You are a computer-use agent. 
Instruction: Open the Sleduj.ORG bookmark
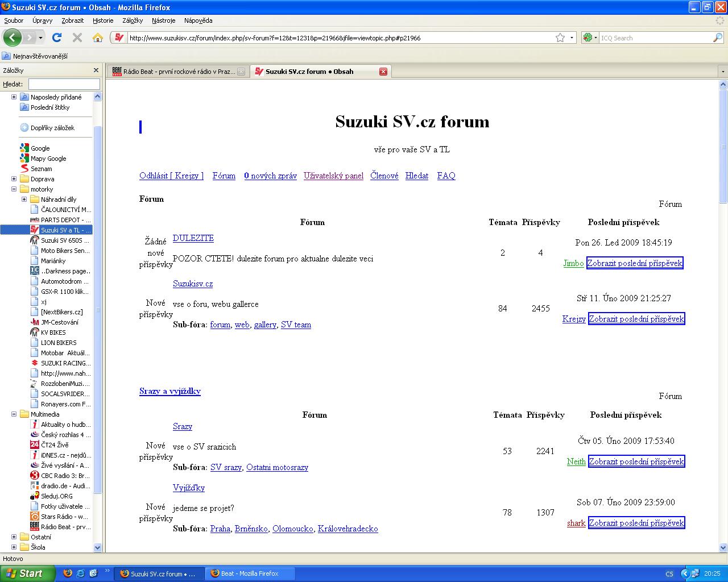point(51,496)
